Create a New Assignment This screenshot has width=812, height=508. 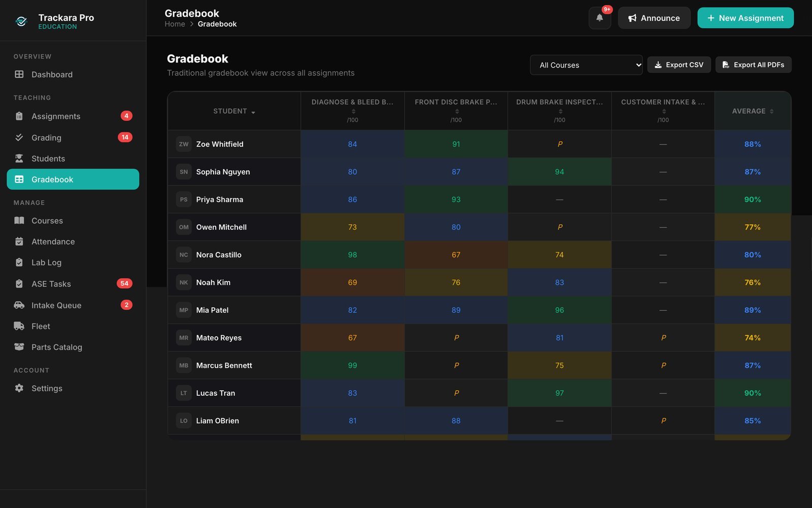(x=746, y=18)
